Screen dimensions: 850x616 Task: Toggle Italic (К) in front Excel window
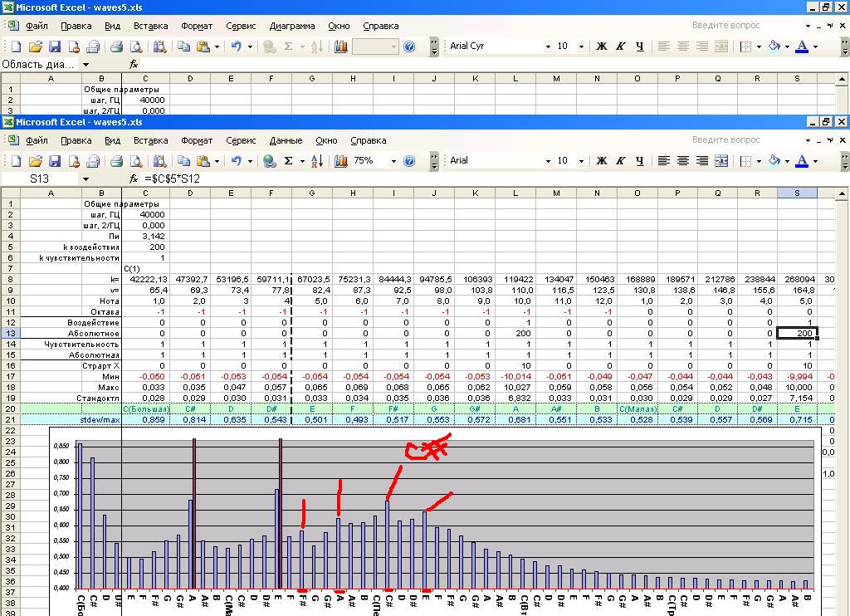point(621,160)
